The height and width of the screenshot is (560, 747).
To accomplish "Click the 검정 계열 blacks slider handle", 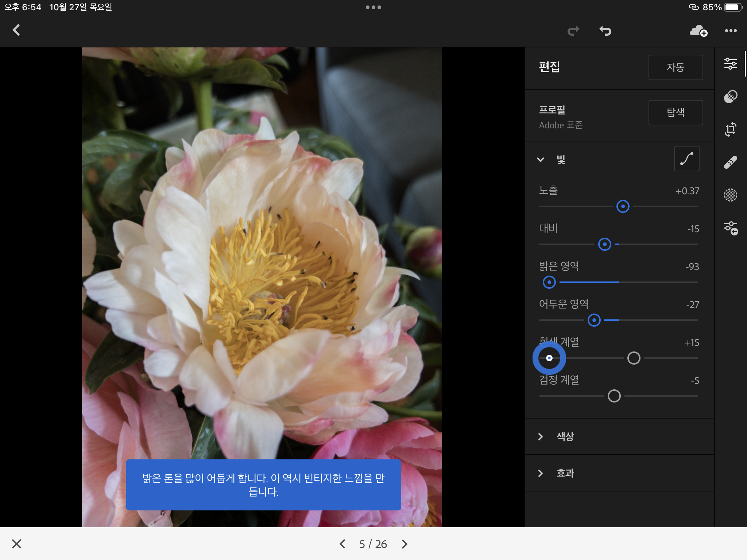I will coord(614,396).
